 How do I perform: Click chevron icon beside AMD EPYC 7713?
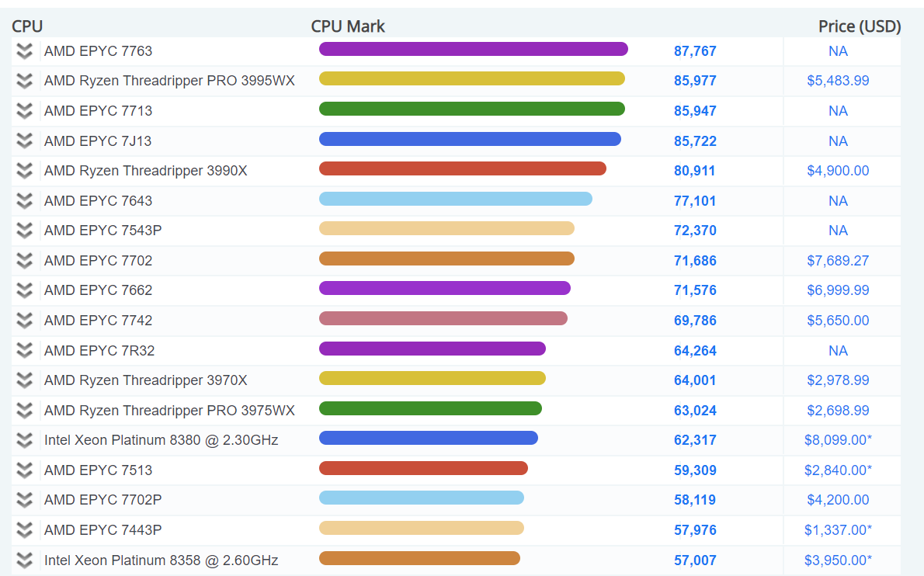tap(25, 111)
